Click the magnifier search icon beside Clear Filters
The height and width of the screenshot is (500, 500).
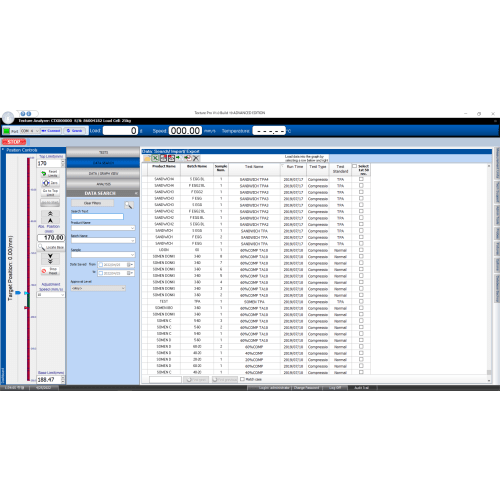129,205
